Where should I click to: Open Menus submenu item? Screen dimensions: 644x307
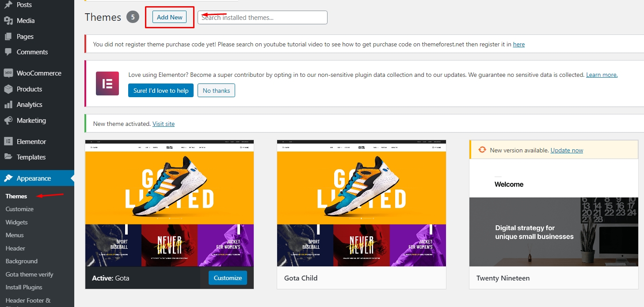click(15, 235)
